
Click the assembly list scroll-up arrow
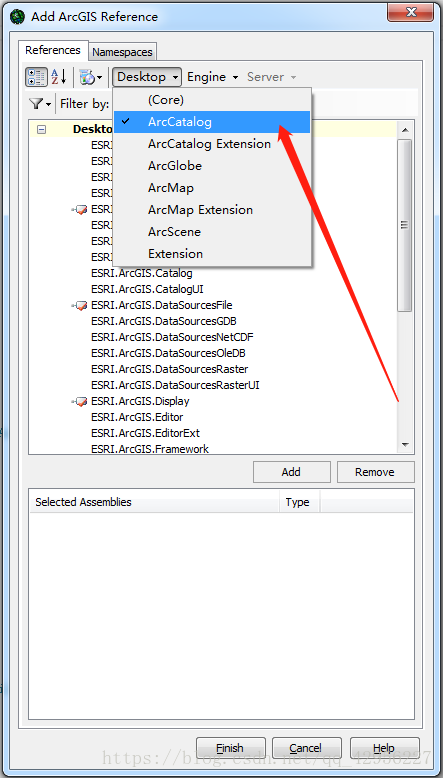[405, 130]
